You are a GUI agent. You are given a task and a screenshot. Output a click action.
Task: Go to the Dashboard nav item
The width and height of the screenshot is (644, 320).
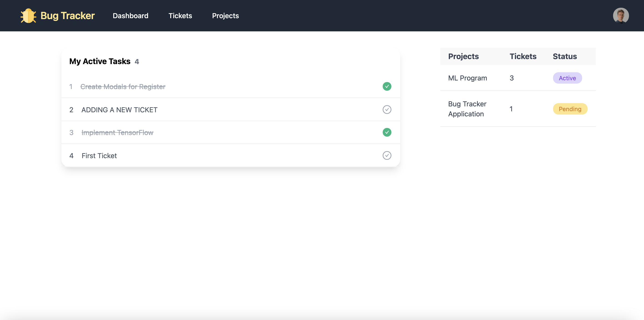coord(131,16)
